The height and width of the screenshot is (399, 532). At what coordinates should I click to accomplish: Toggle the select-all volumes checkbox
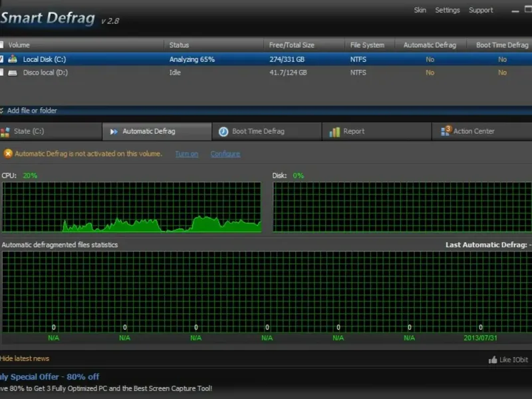pos(1,45)
